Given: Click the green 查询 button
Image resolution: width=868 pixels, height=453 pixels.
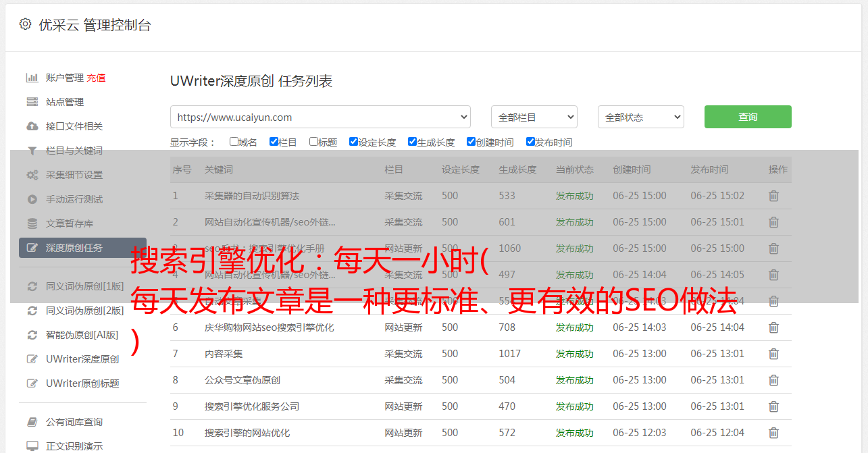Looking at the screenshot, I should [748, 117].
